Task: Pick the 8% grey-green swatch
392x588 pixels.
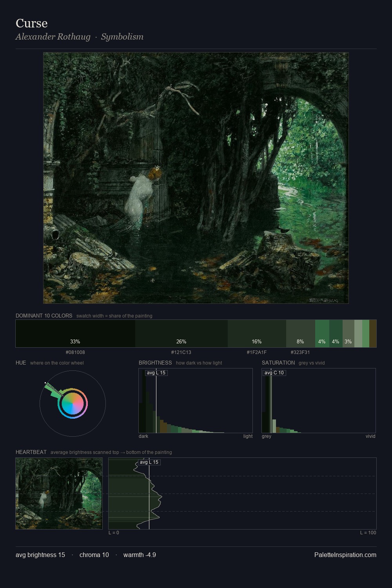Action: point(301,334)
